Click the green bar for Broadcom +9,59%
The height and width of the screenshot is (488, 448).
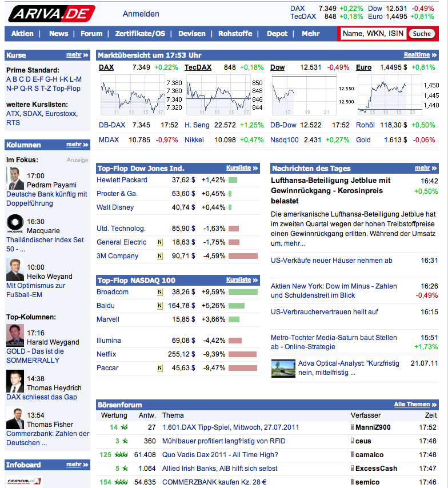pyautogui.click(x=243, y=292)
